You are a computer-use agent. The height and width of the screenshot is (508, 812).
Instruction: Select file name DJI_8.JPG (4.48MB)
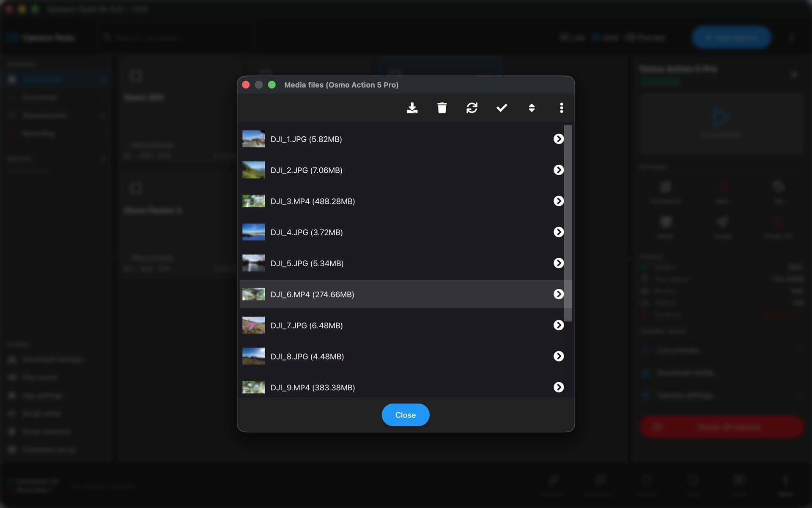(x=307, y=356)
